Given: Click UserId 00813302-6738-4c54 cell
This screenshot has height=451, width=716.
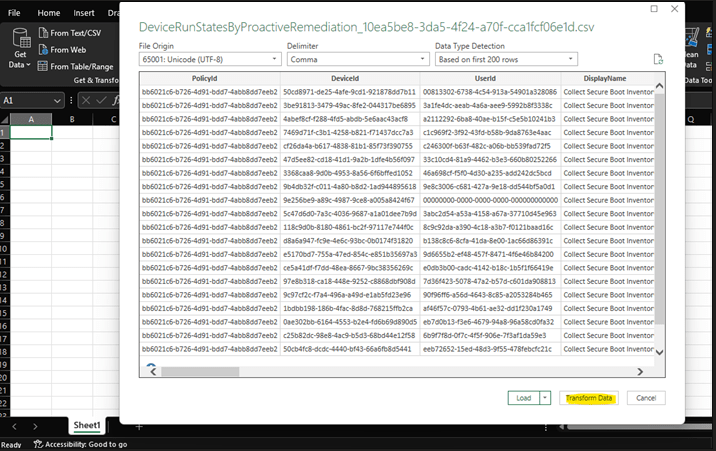Looking at the screenshot, I should (490, 92).
